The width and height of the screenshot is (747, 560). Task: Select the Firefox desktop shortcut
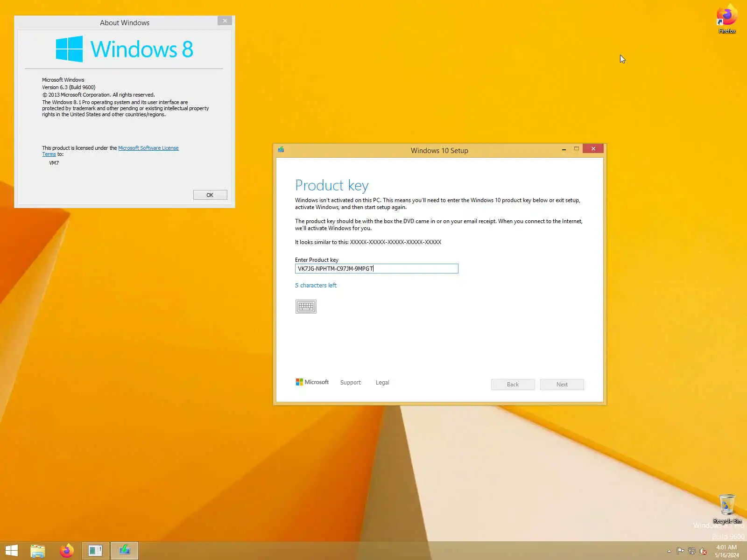tap(727, 20)
